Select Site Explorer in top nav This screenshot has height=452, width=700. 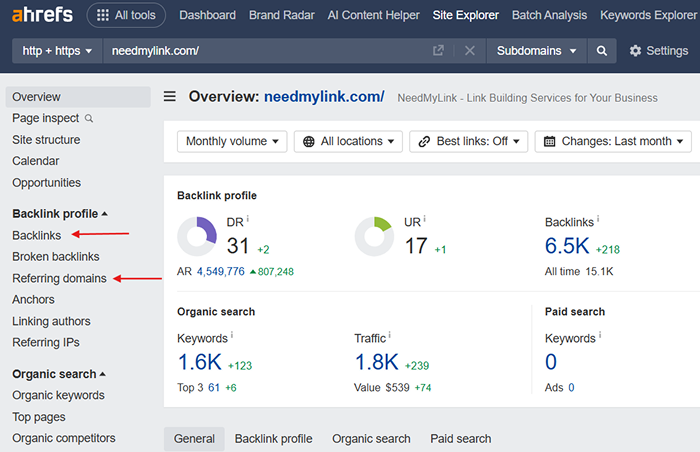tap(465, 15)
